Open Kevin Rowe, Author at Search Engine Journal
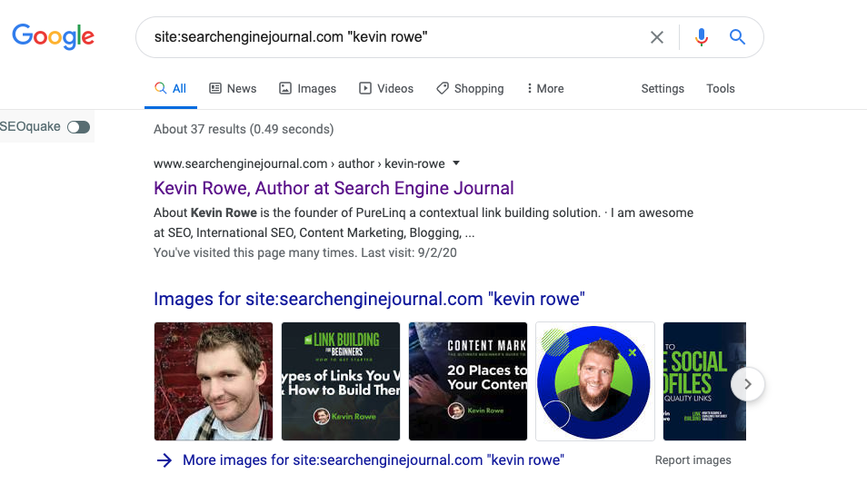This screenshot has width=867, height=504. 334,188
